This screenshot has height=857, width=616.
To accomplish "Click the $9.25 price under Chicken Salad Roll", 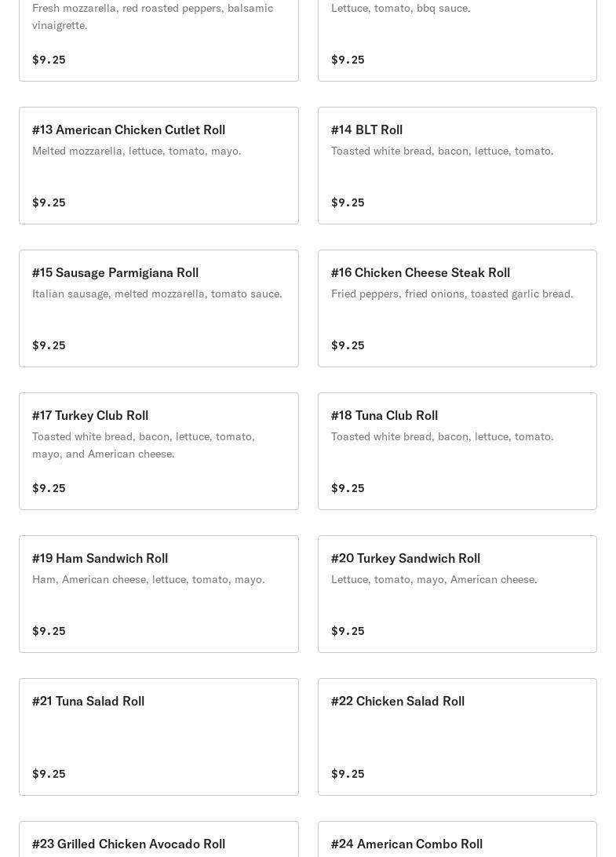I will (348, 774).
